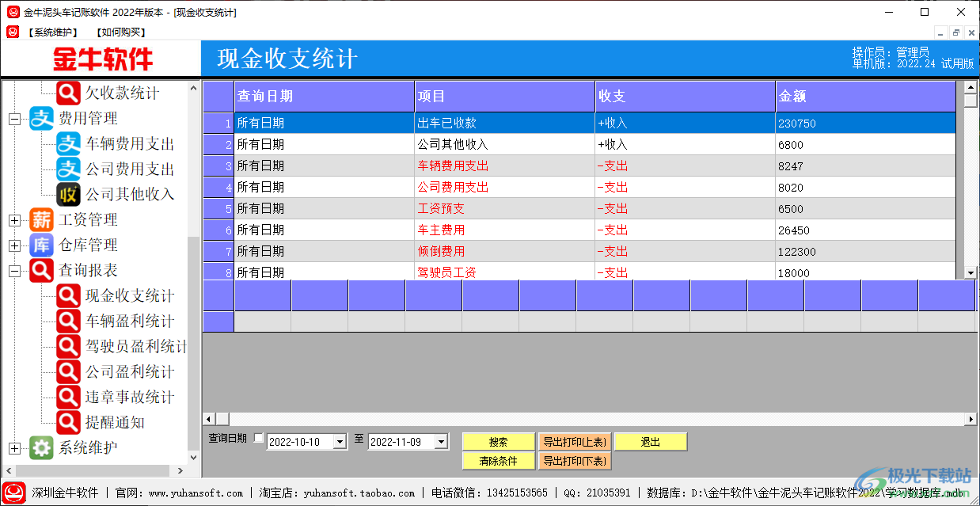Viewport: 980px width, 506px height.
Task: Click the 仓库管理 icon
Action: [x=41, y=245]
